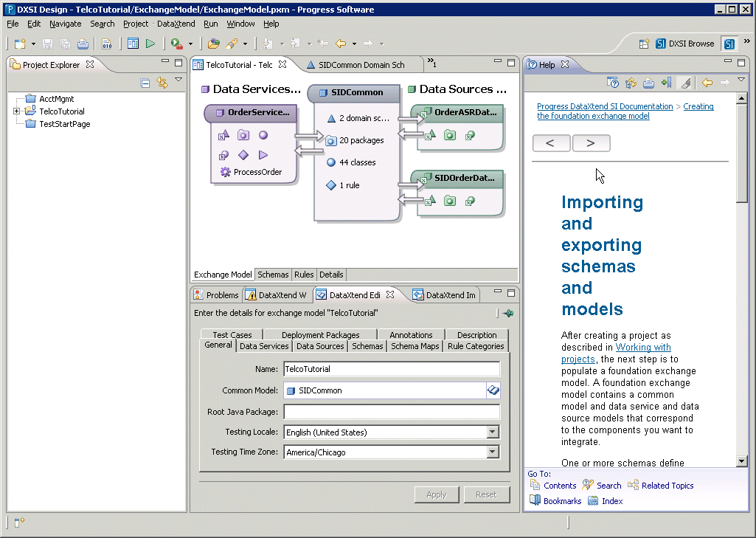Screen dimensions: 756x538
Task: Switch to the Schema Maps tab
Action: pyautogui.click(x=415, y=346)
